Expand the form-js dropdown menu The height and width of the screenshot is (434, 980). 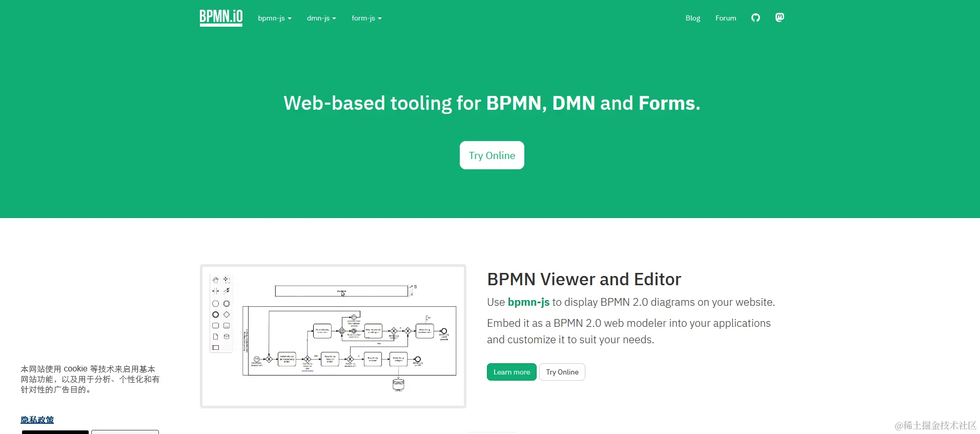[x=366, y=18]
